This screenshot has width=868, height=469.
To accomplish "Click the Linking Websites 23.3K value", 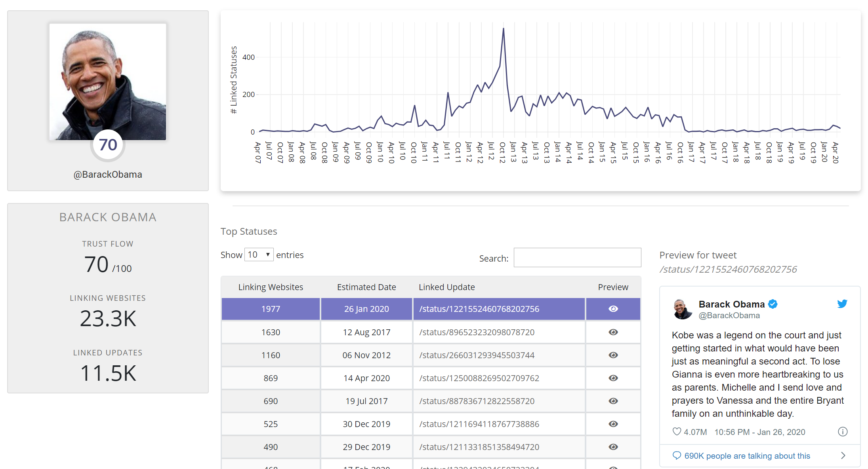I will pos(108,318).
